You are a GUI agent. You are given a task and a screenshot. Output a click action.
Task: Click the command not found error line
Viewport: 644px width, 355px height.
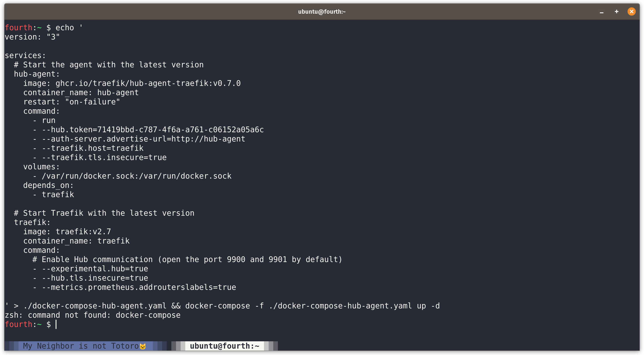click(x=92, y=315)
